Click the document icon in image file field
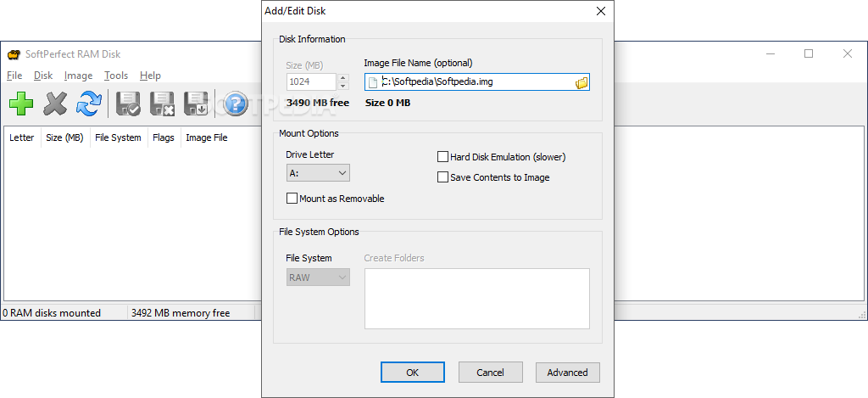 click(373, 82)
